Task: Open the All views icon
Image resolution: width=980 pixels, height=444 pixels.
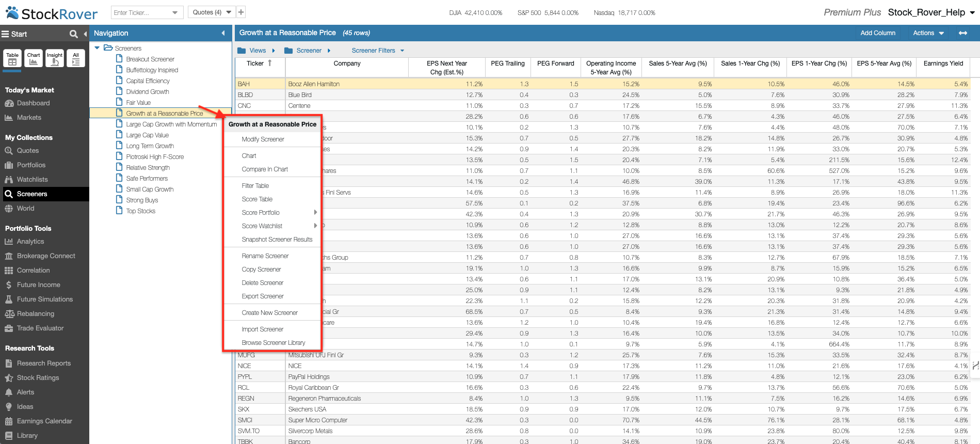Action: pos(76,58)
